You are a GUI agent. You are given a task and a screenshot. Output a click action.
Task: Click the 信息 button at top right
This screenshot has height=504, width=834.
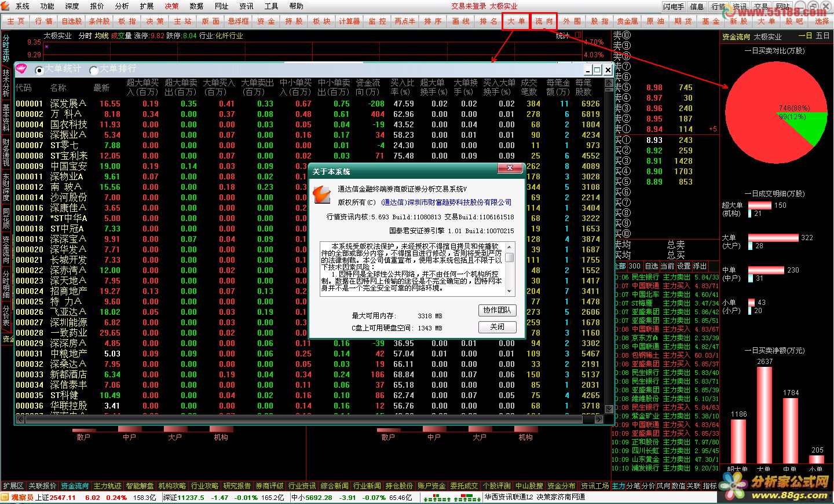pyautogui.click(x=697, y=6)
